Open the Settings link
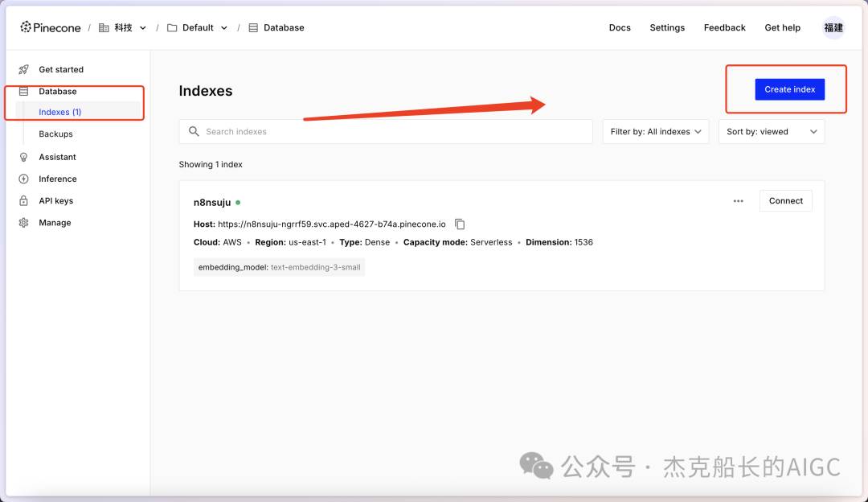Viewport: 868px width, 502px height. click(x=667, y=27)
